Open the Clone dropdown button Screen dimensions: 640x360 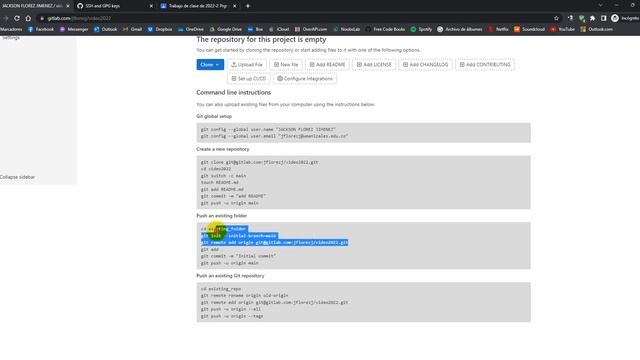[x=210, y=64]
